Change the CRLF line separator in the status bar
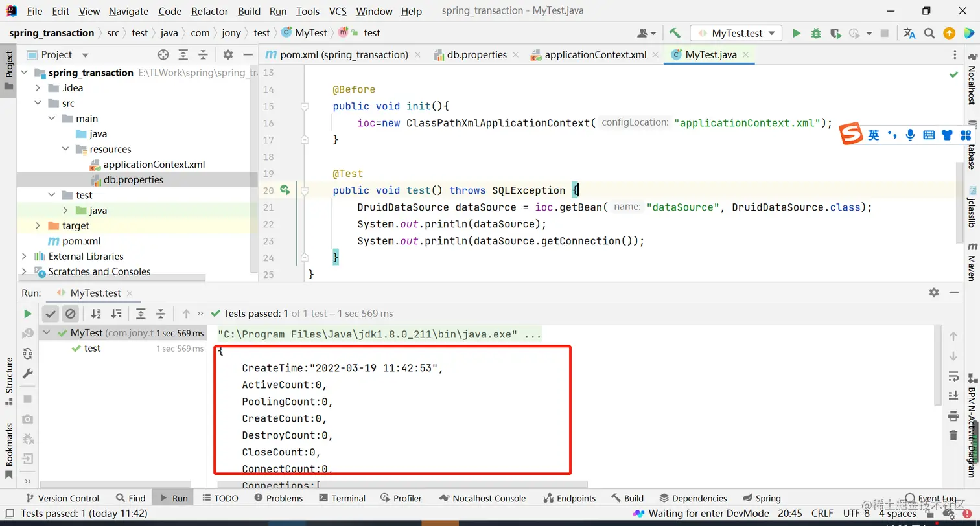Screen dimensions: 980x526 pyautogui.click(x=822, y=514)
